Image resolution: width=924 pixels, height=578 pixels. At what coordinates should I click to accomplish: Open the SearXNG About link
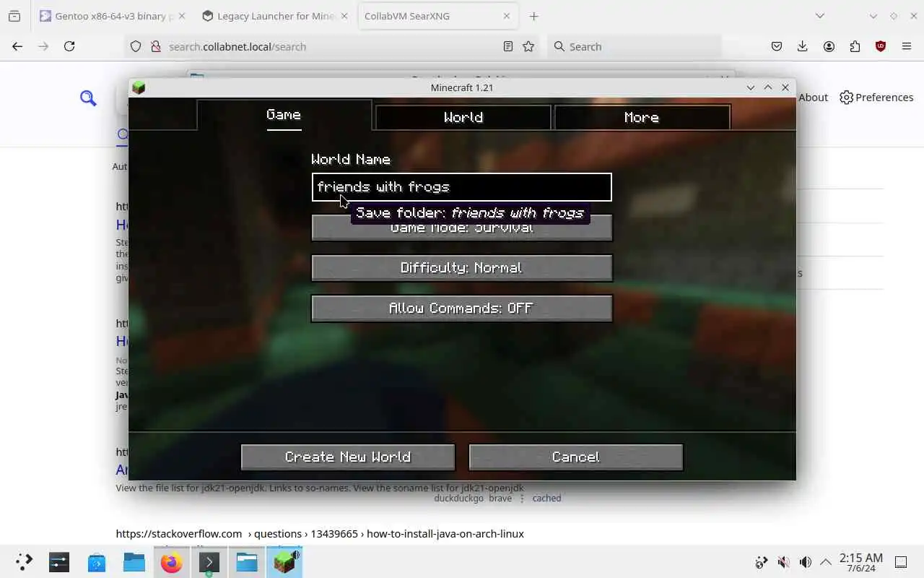pyautogui.click(x=813, y=98)
